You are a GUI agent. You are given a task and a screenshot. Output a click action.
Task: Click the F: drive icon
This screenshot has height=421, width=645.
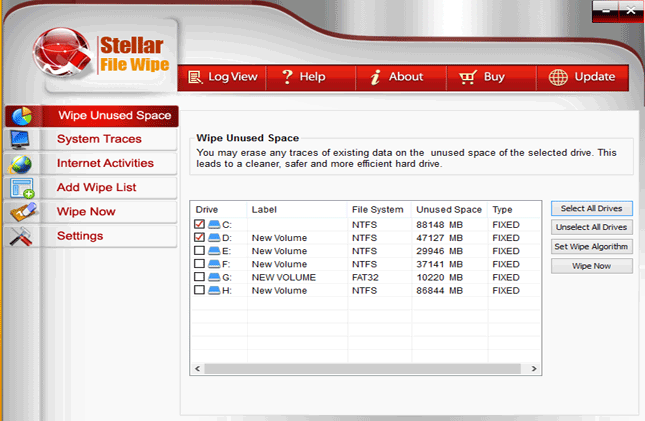pos(214,264)
